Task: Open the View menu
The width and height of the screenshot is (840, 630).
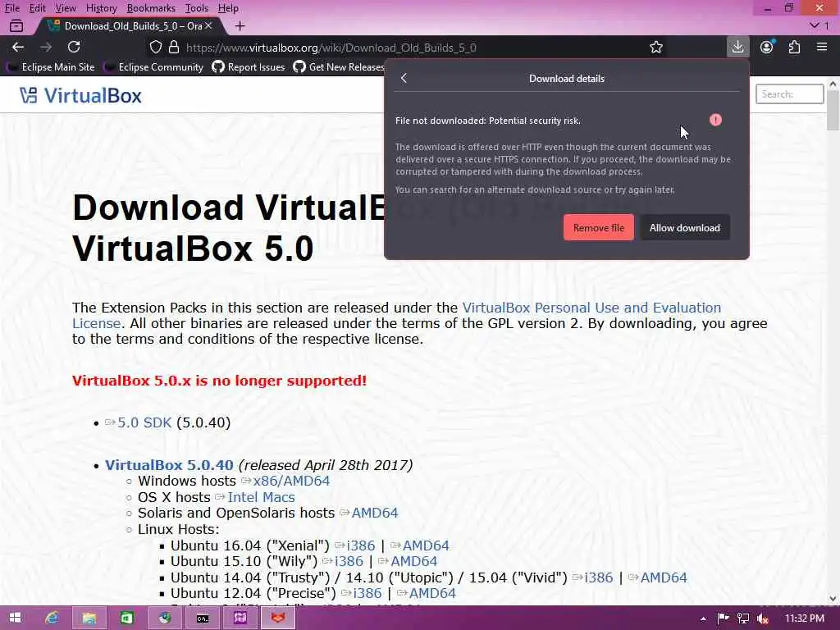Action: [x=66, y=8]
